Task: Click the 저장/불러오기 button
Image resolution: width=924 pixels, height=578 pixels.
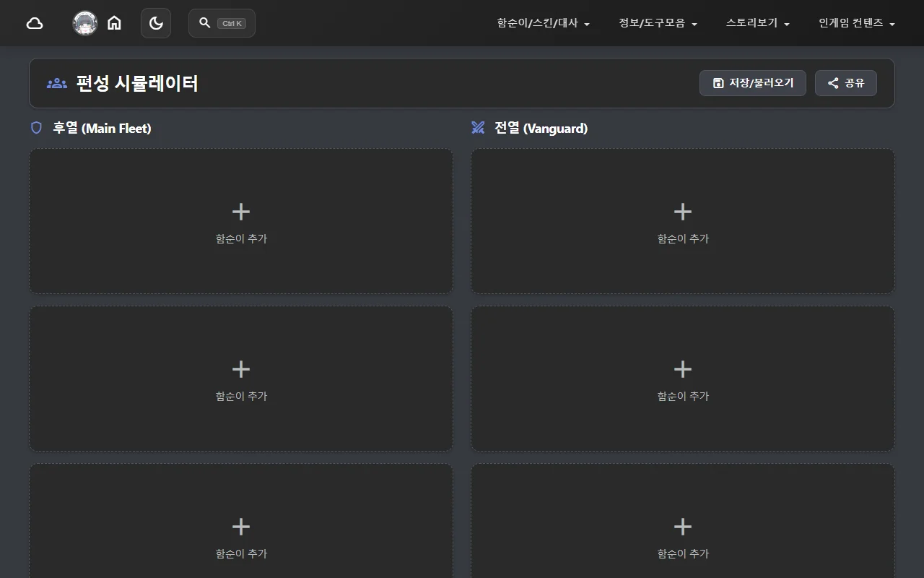Action: [x=753, y=83]
